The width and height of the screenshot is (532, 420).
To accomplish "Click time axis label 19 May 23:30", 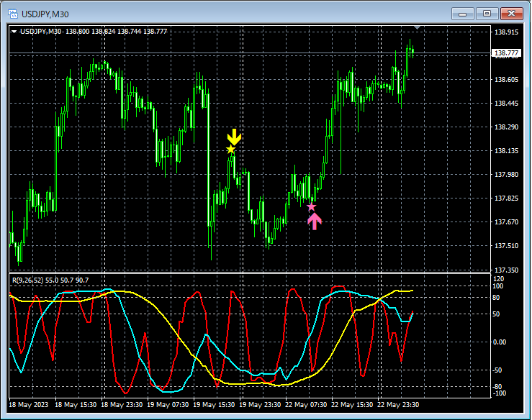I will point(260,405).
